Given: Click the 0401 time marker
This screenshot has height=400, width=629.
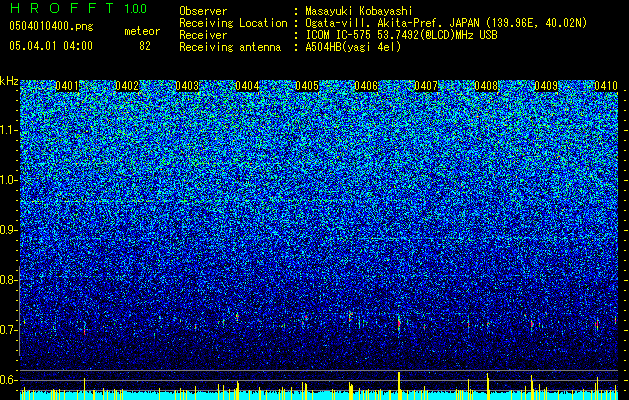Looking at the screenshot, I should point(67,86).
